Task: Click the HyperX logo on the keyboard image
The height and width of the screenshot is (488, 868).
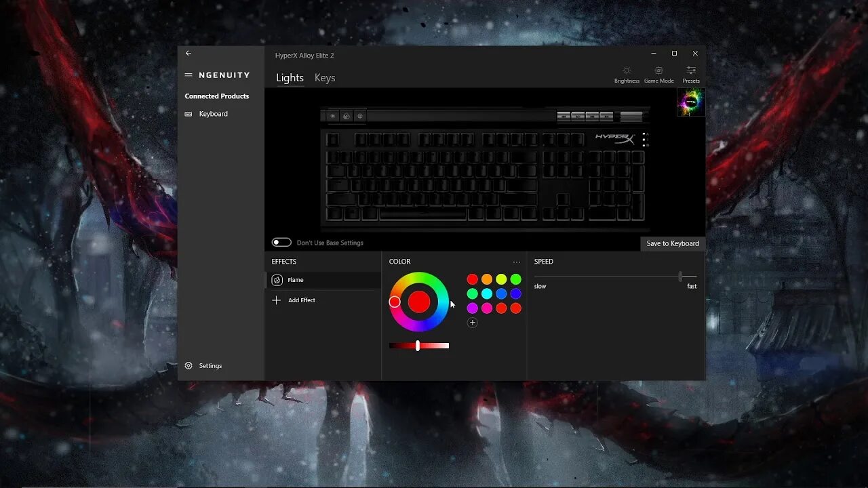Action: (x=615, y=138)
